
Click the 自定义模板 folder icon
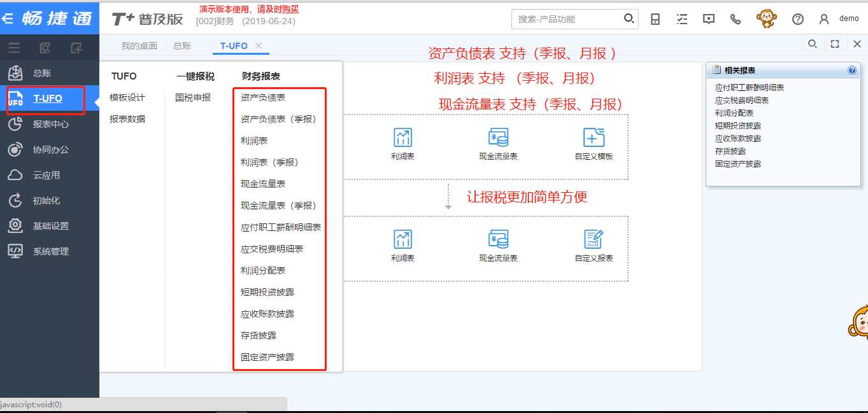[x=594, y=137]
